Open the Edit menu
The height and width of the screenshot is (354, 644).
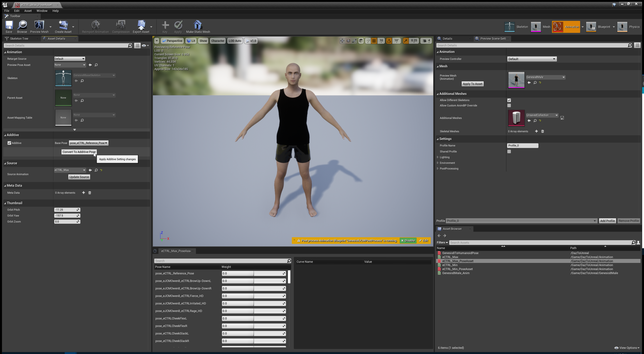[x=17, y=11]
